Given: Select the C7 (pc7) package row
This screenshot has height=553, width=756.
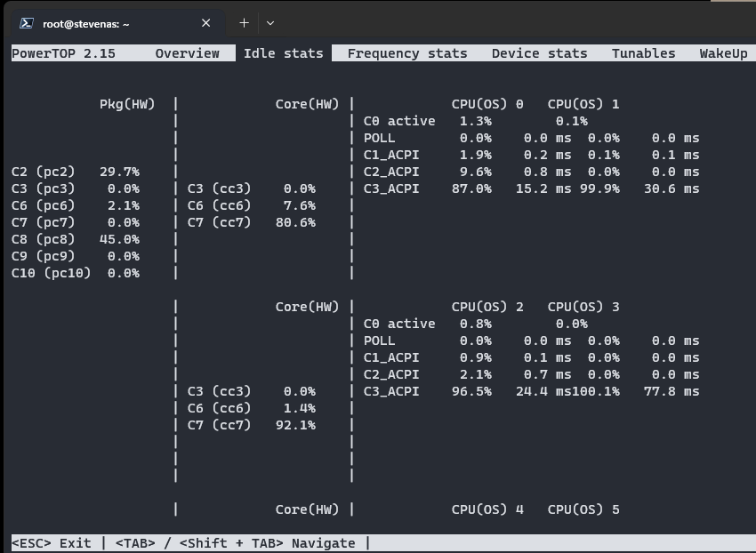Looking at the screenshot, I should pos(76,222).
